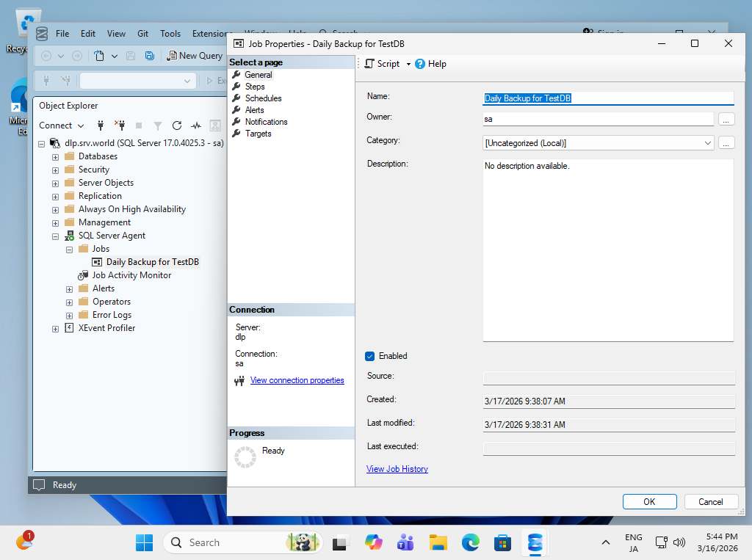
Task: Select Job Activity Monitor in the tree
Action: (131, 275)
